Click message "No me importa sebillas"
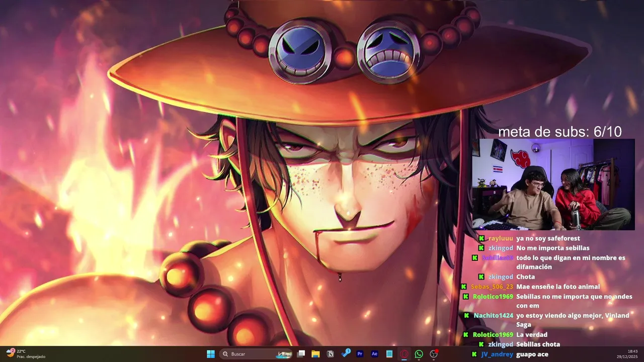 (552, 248)
